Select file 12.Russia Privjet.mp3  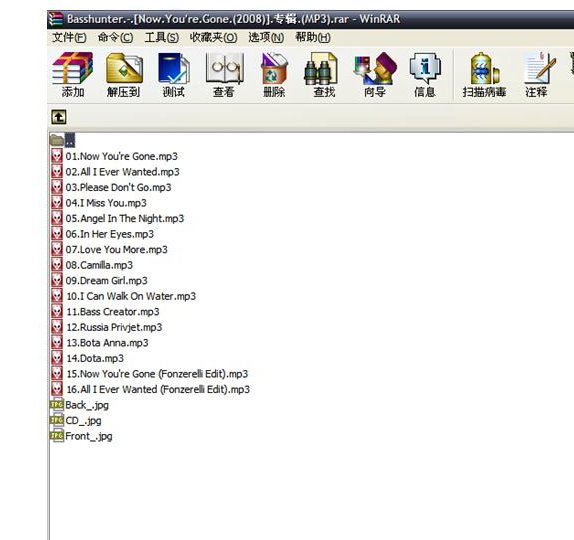[107, 327]
